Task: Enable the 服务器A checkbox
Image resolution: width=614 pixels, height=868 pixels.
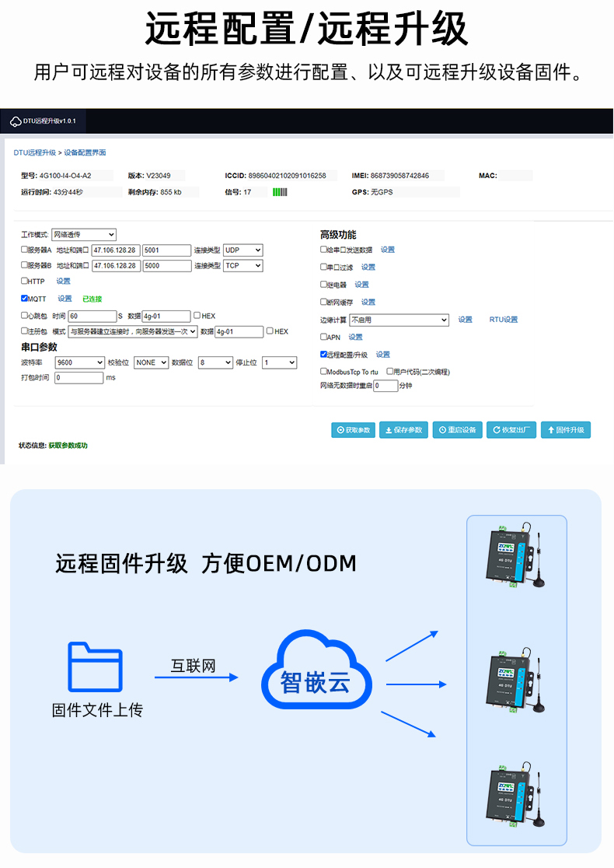Action: point(25,250)
